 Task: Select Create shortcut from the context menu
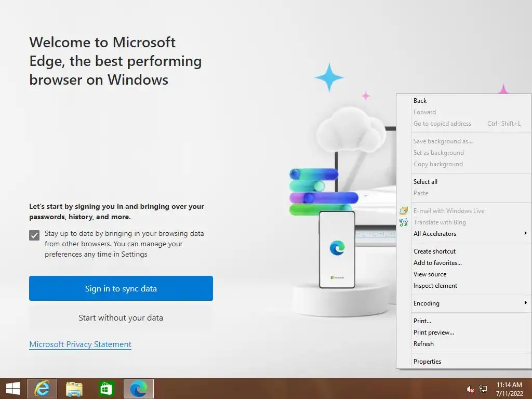tap(464, 251)
